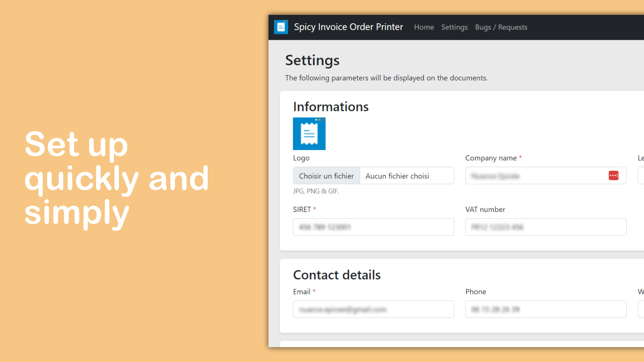Click the red password manager icon
This screenshot has width=644, height=362.
(613, 175)
